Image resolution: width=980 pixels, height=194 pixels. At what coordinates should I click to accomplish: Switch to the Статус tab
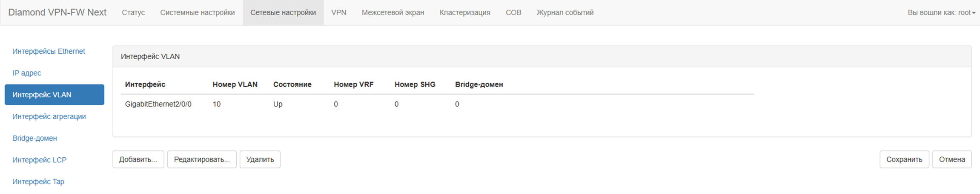tap(133, 13)
